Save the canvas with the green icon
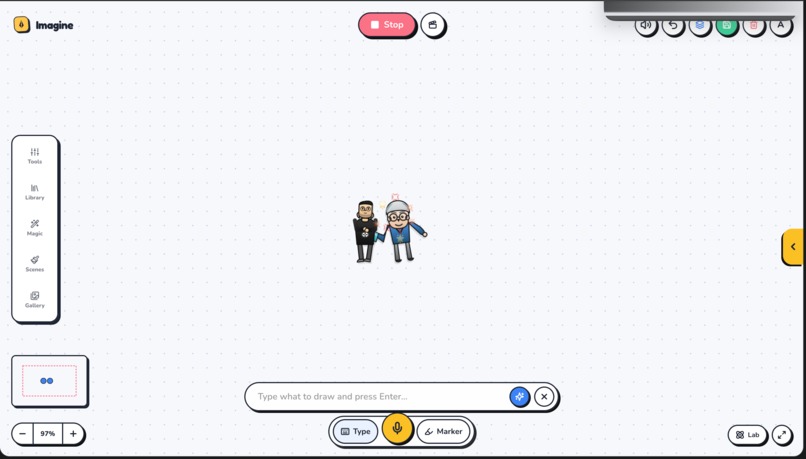Viewport: 806px width, 459px height. click(x=727, y=25)
